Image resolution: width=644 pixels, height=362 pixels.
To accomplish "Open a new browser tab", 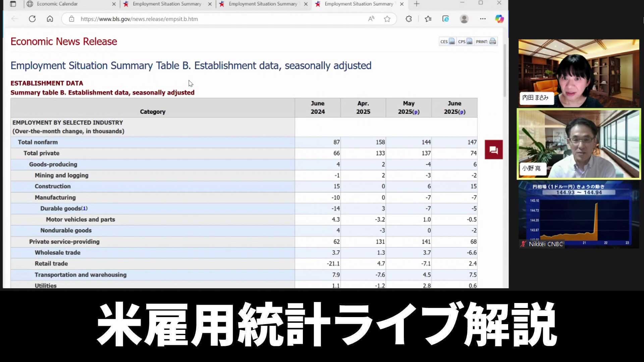I will click(417, 4).
